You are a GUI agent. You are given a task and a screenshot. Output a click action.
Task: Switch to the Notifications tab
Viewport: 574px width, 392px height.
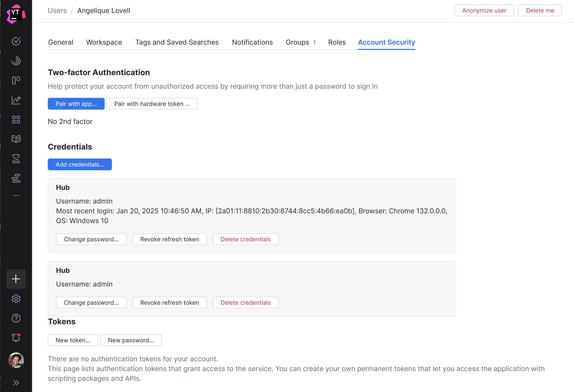coord(252,42)
